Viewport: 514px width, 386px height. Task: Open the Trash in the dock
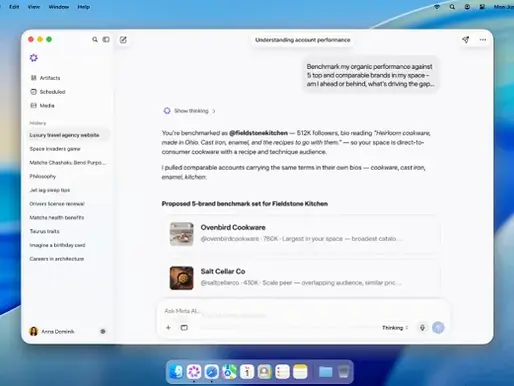click(x=343, y=372)
